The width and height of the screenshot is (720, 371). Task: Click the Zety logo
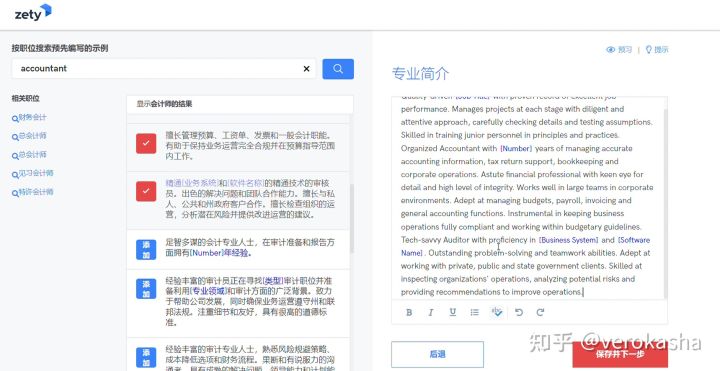(x=33, y=12)
